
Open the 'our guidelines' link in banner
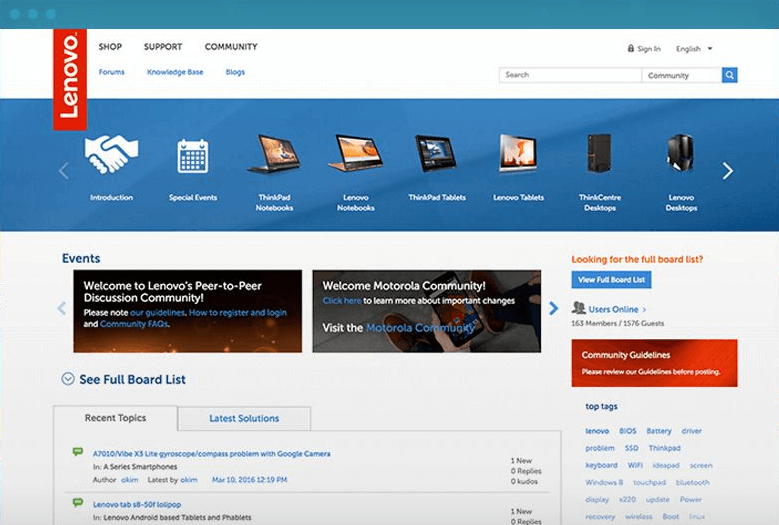(x=157, y=313)
